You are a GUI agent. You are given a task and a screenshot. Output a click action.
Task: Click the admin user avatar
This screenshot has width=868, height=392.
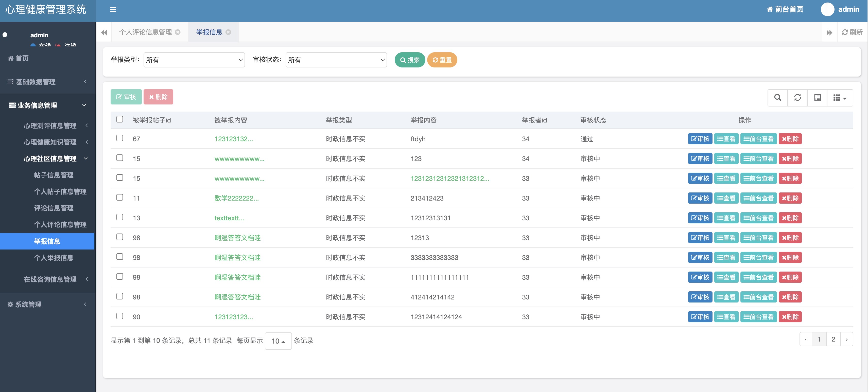tap(827, 9)
